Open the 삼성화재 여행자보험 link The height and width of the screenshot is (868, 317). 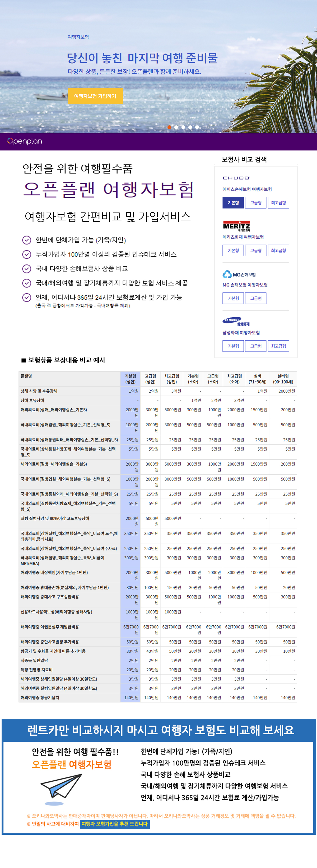tap(241, 333)
